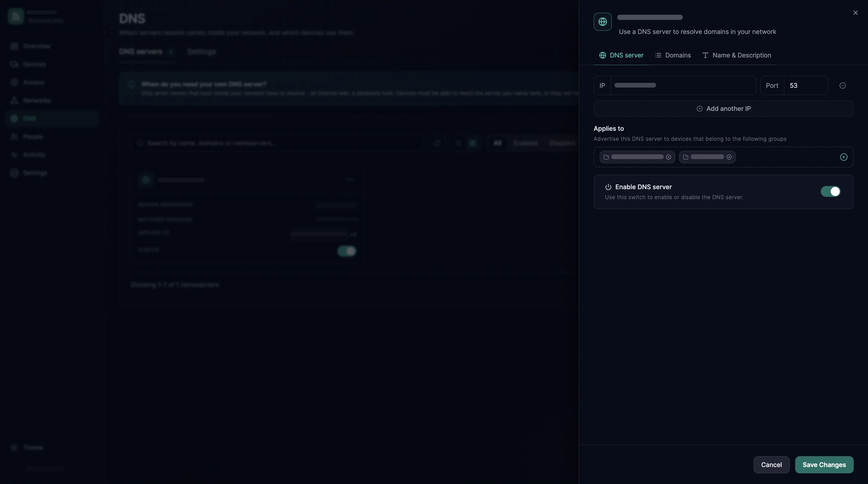Toggle the Enable DNS server switch

[830, 191]
